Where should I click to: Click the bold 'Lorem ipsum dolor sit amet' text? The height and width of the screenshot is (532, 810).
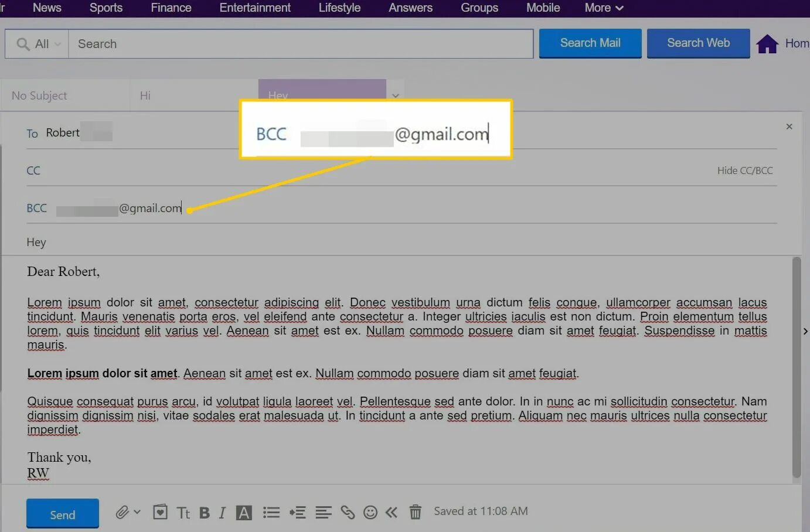click(x=102, y=373)
